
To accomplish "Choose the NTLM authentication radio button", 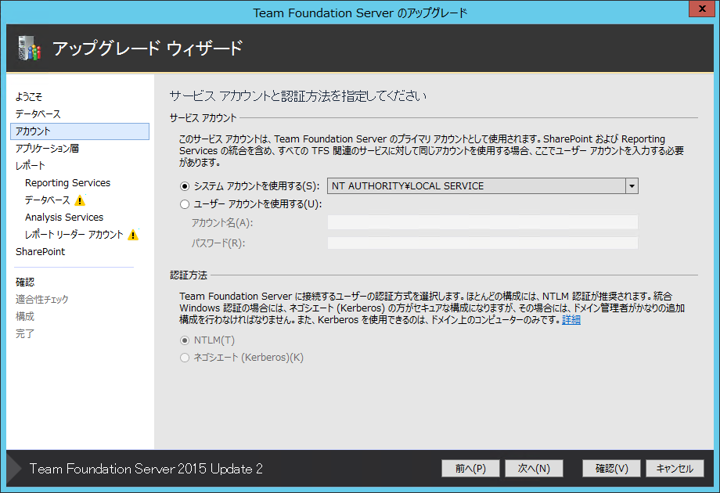I will 184,340.
